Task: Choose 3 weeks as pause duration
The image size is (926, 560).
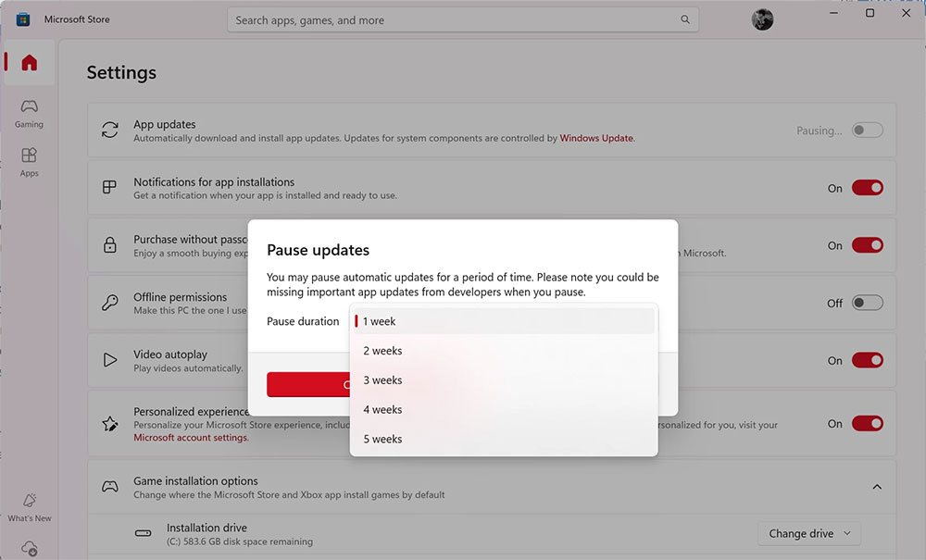Action: 382,380
